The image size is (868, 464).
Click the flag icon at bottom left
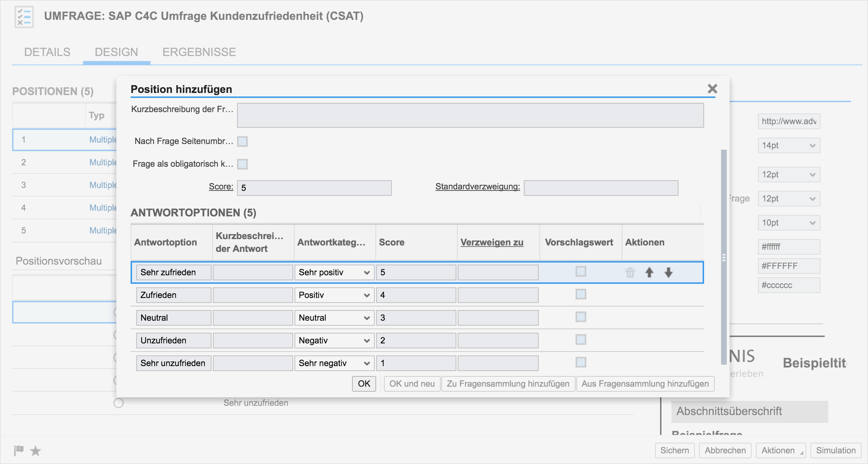click(18, 451)
